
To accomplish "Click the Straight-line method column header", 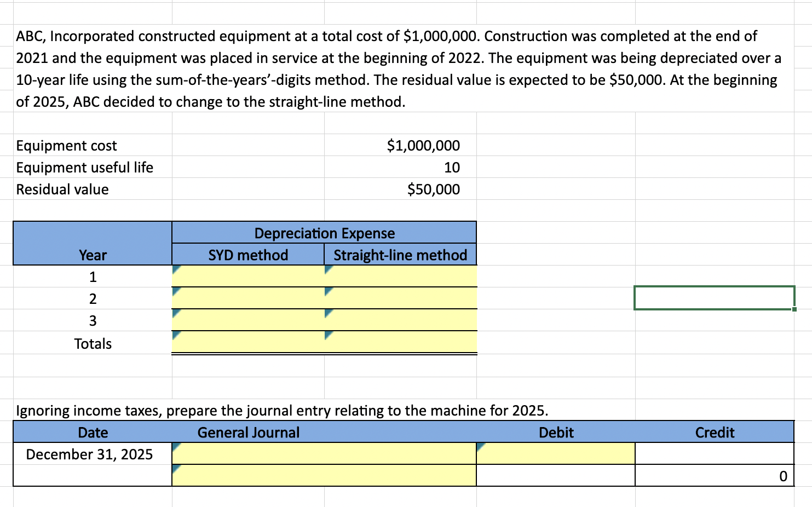I will [x=400, y=255].
